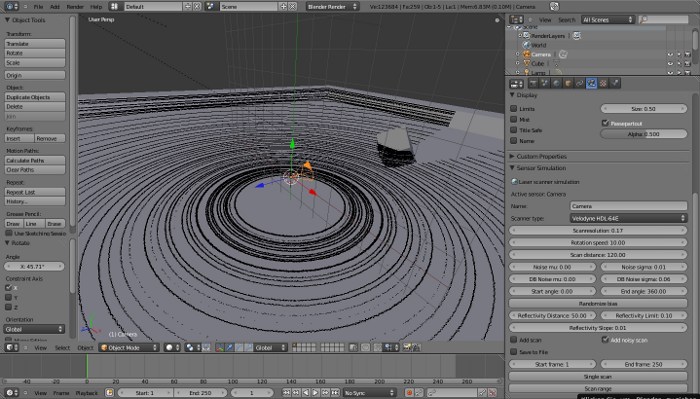
Task: Click the auto keyframe record button
Action: click(409, 393)
